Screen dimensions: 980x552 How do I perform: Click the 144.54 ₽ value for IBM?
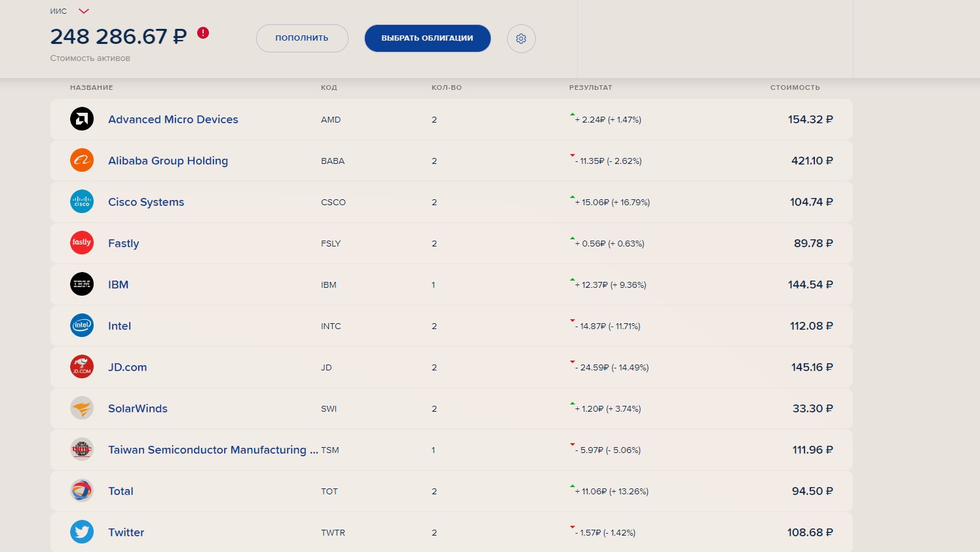tap(810, 285)
